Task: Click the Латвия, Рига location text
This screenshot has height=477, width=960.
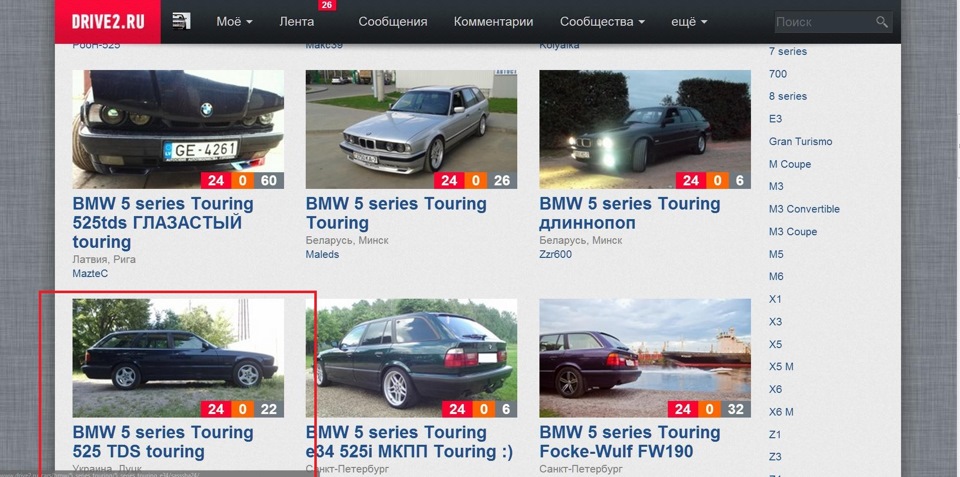Action: pos(104,260)
